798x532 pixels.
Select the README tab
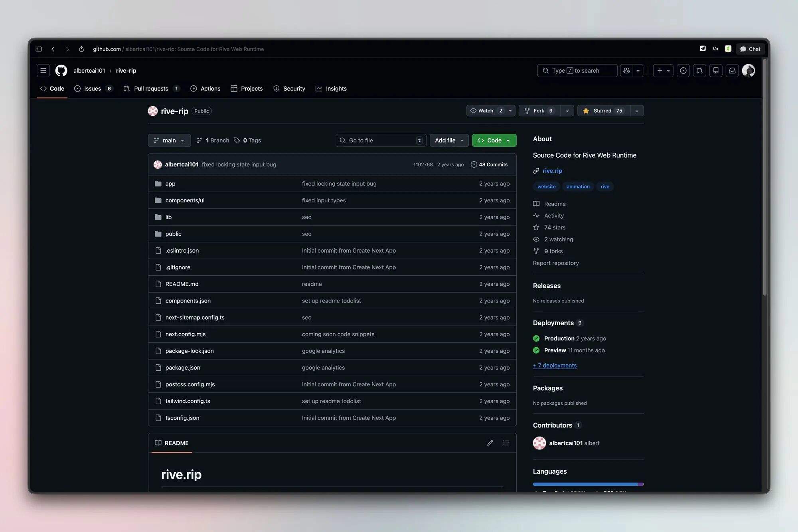click(172, 443)
